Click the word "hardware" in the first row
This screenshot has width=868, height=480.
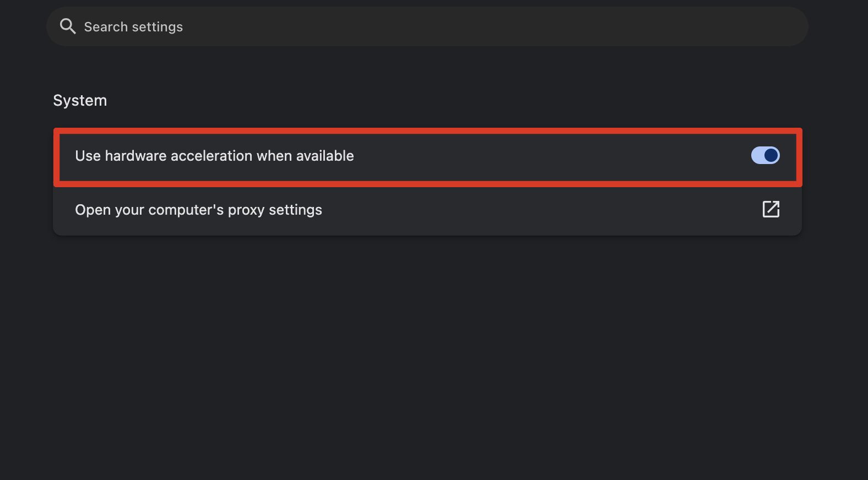click(135, 156)
